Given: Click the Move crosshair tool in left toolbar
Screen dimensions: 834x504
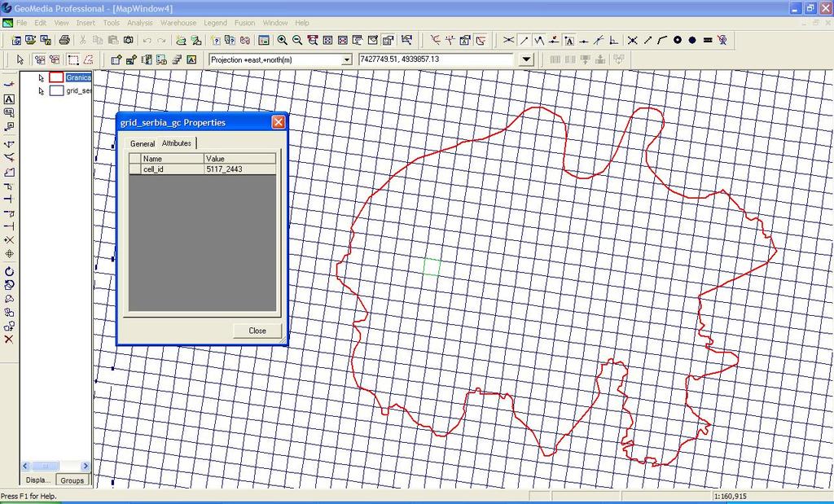Looking at the screenshot, I should pyautogui.click(x=9, y=253).
